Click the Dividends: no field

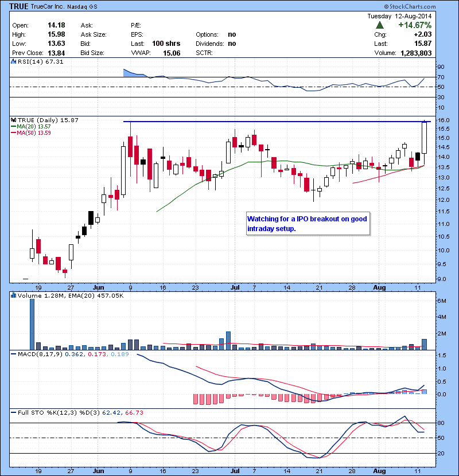(x=216, y=44)
